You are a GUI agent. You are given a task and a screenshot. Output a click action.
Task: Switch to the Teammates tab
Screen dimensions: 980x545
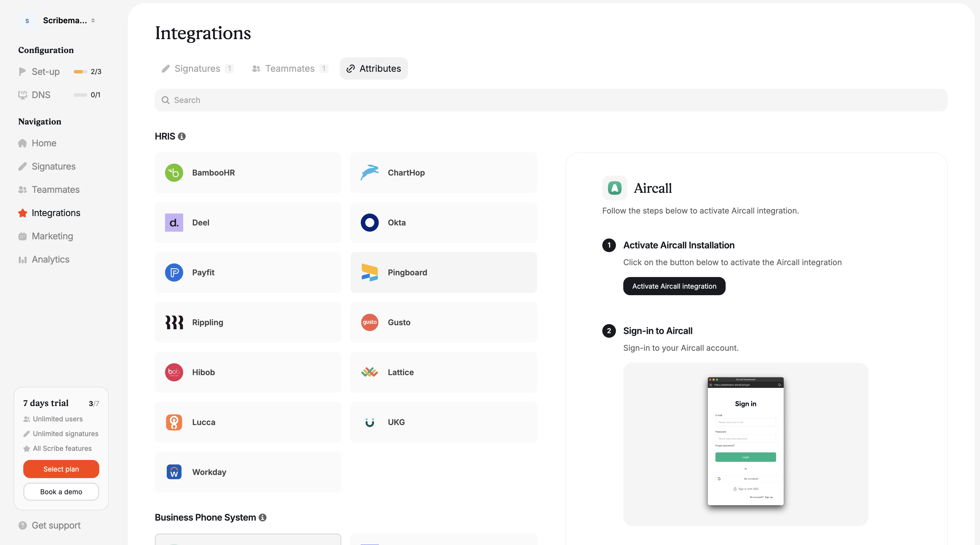point(290,68)
